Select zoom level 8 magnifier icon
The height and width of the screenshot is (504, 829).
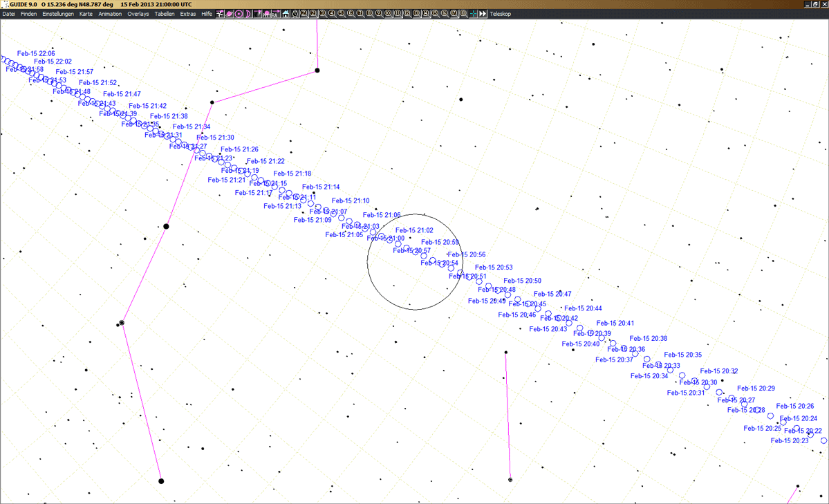[x=369, y=14]
